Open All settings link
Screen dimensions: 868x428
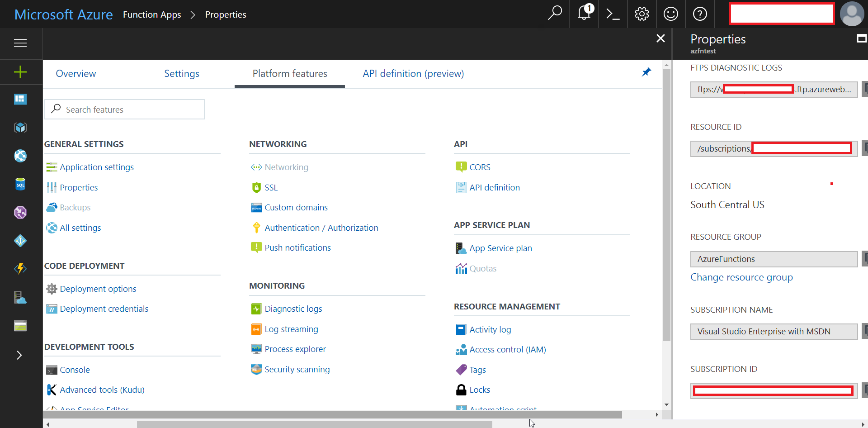[x=80, y=228]
